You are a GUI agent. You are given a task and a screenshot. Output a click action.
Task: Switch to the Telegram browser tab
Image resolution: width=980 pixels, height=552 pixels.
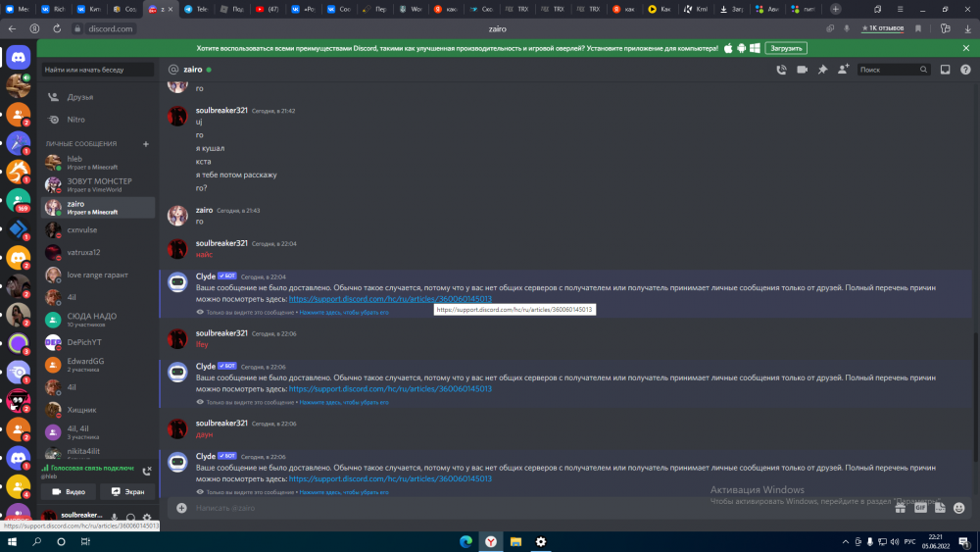(x=196, y=10)
